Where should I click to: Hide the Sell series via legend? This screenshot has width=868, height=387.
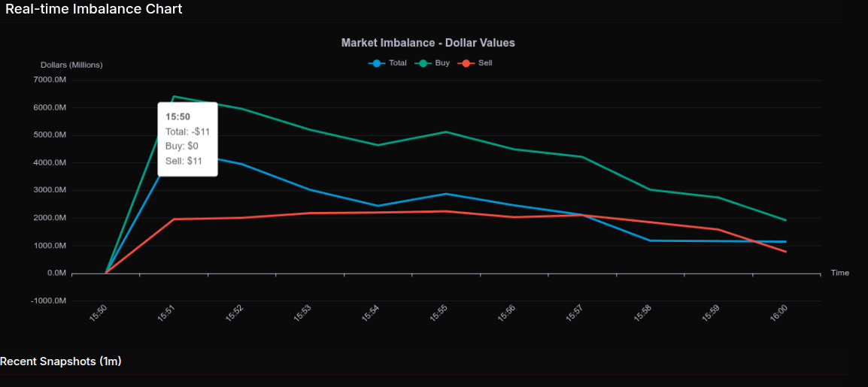pyautogui.click(x=484, y=63)
